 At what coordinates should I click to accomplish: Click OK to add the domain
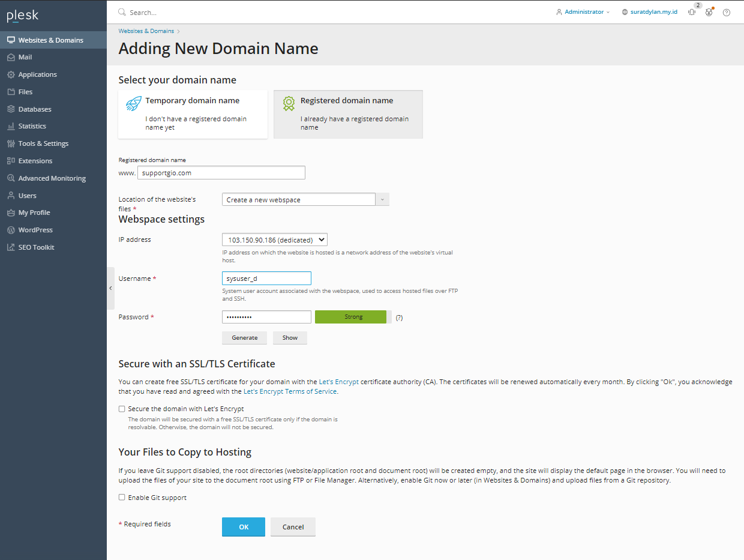pos(243,526)
